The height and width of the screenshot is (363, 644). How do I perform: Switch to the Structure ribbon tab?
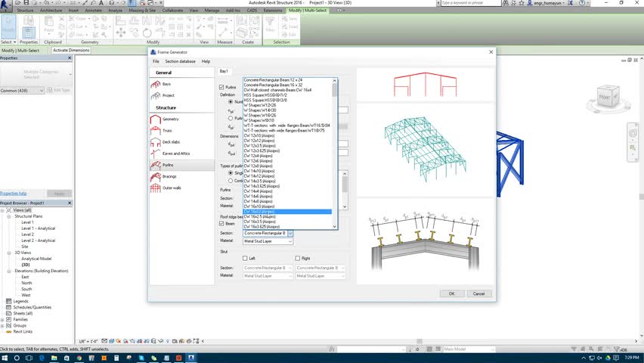25,11
